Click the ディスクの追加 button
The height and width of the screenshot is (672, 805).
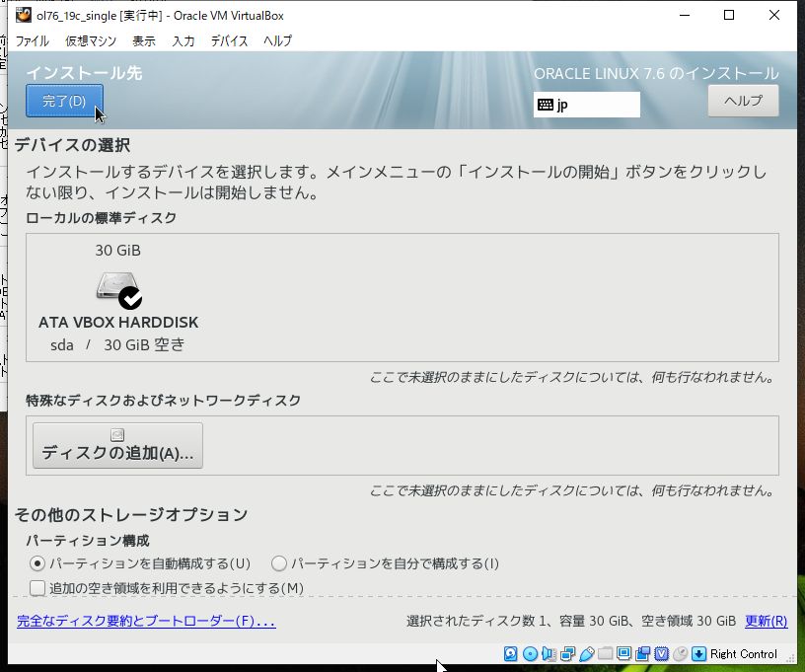pos(116,444)
